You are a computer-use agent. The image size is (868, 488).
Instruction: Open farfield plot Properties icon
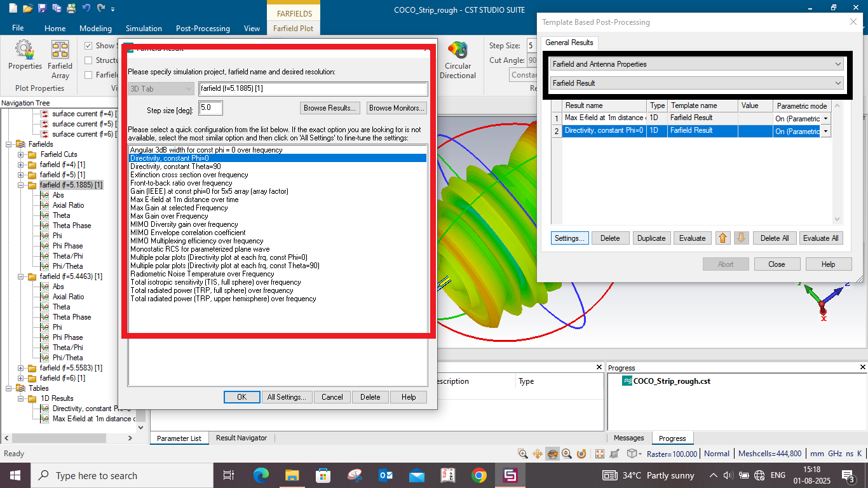[x=25, y=55]
